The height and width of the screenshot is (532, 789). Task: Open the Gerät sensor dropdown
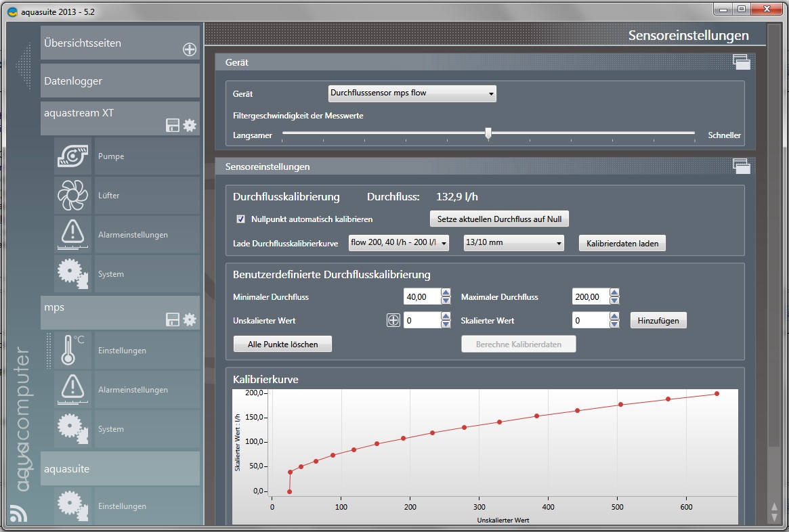coord(412,93)
